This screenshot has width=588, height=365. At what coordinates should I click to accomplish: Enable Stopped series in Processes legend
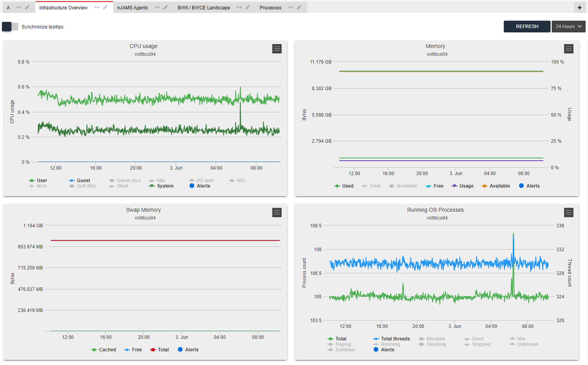(x=477, y=345)
